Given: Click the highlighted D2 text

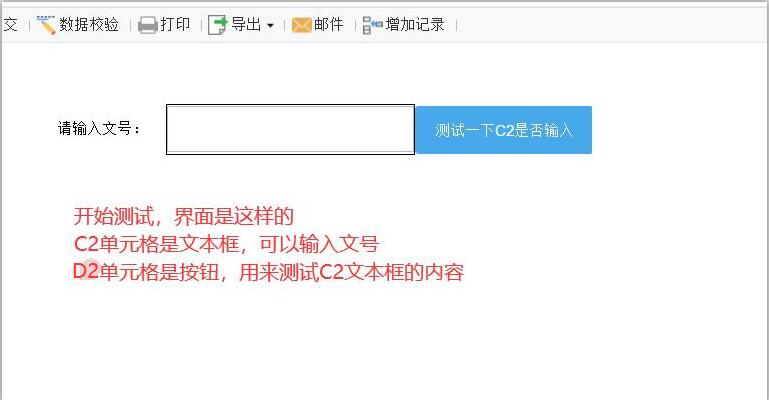Looking at the screenshot, I should (x=86, y=271).
